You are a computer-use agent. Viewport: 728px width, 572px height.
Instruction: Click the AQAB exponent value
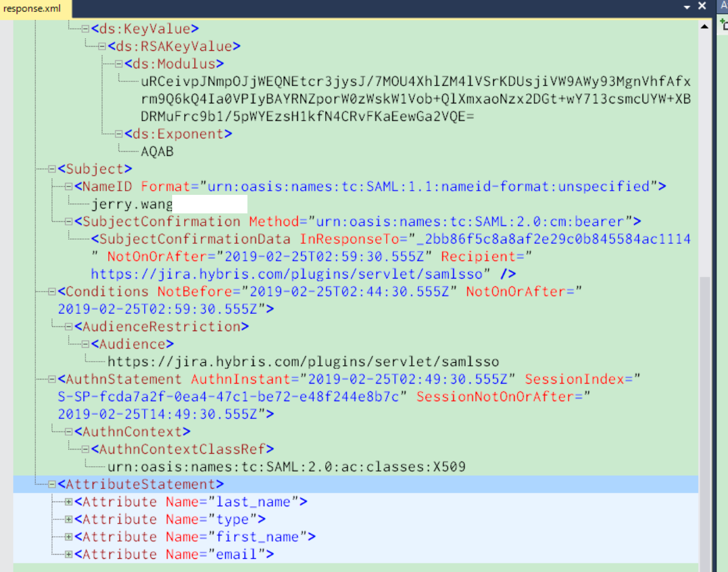[x=157, y=152]
